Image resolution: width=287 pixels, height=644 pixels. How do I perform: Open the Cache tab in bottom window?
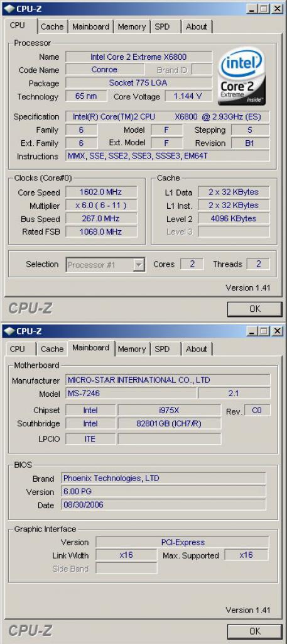pos(52,349)
